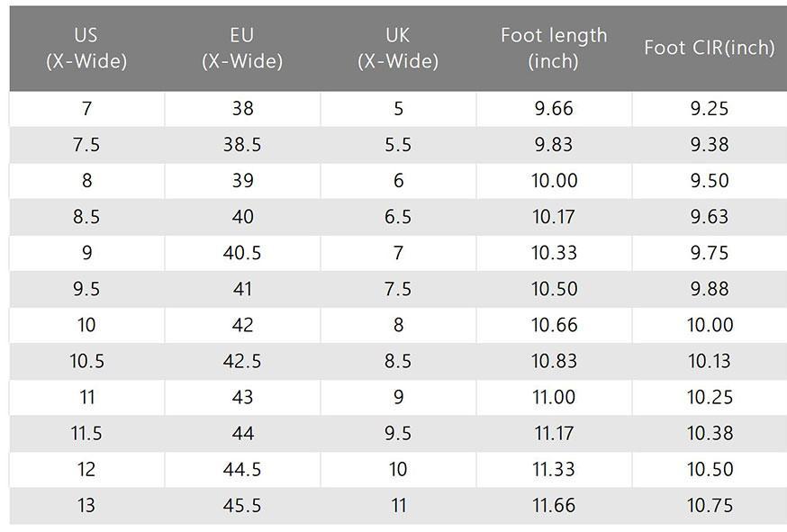The width and height of the screenshot is (787, 532).
Task: Click the foot length 11.33 cell
Action: click(x=554, y=469)
